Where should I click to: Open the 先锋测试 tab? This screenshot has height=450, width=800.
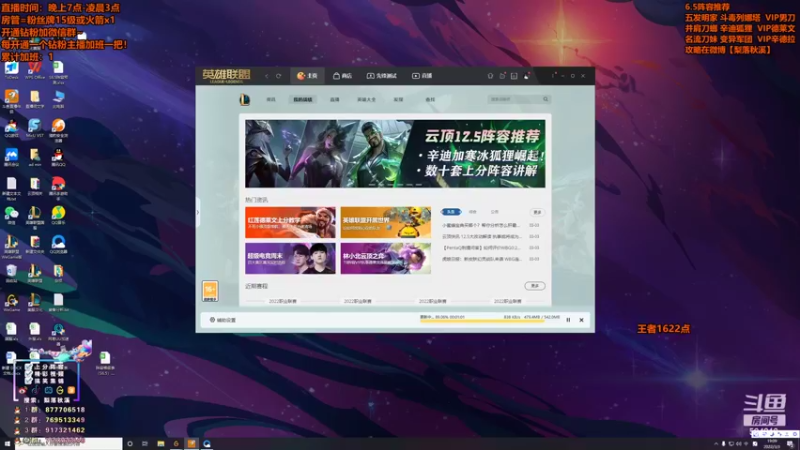382,76
